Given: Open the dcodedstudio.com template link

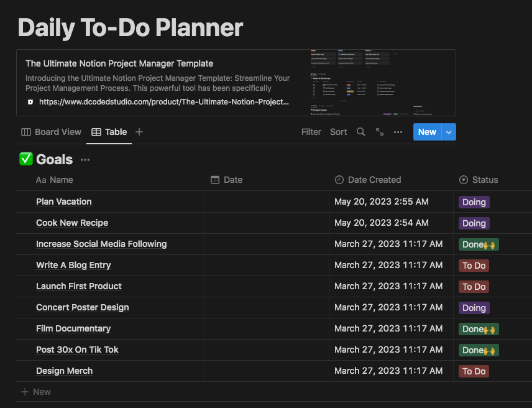Looking at the screenshot, I should (x=164, y=101).
